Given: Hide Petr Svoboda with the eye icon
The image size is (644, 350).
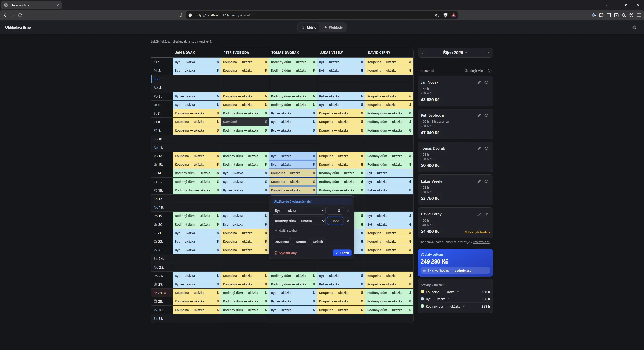Looking at the screenshot, I should tap(486, 115).
